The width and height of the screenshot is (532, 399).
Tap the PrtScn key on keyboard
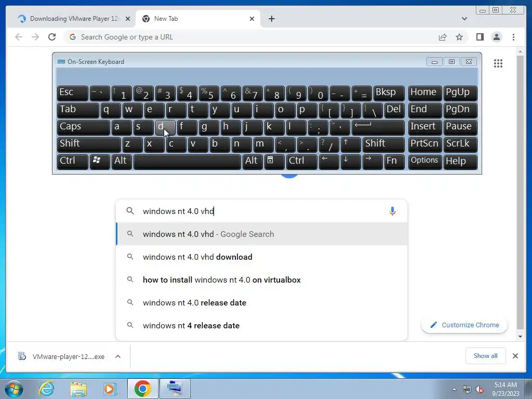tap(425, 144)
